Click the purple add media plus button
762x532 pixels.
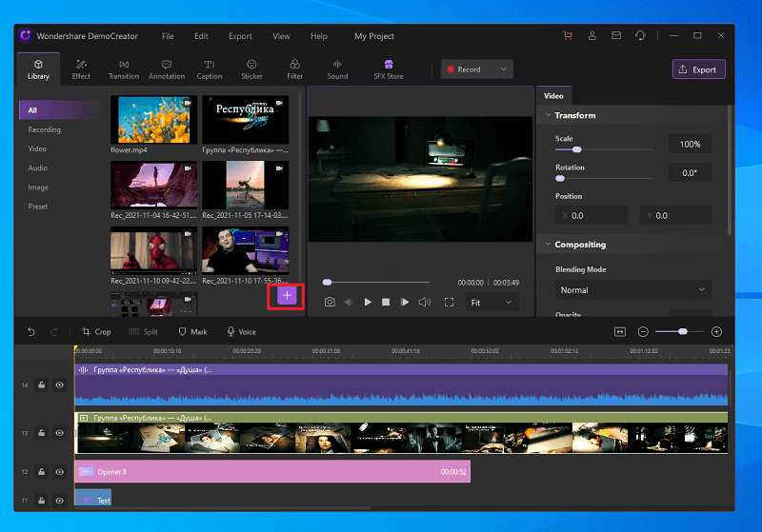(288, 296)
